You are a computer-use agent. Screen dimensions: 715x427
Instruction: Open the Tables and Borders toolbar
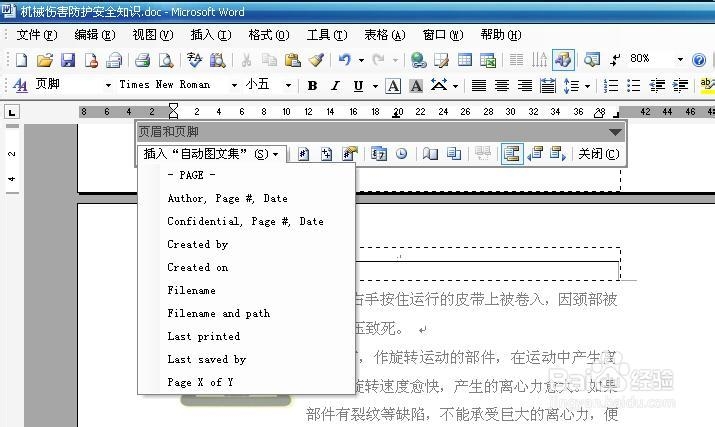pyautogui.click(x=441, y=60)
